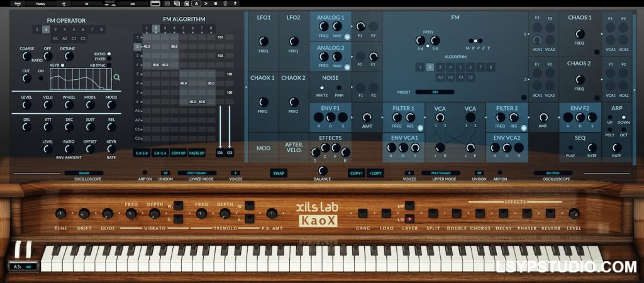The width and height of the screenshot is (644, 283).
Task: Select operator tab 8 in FM Operator
Action: pyautogui.click(x=101, y=29)
